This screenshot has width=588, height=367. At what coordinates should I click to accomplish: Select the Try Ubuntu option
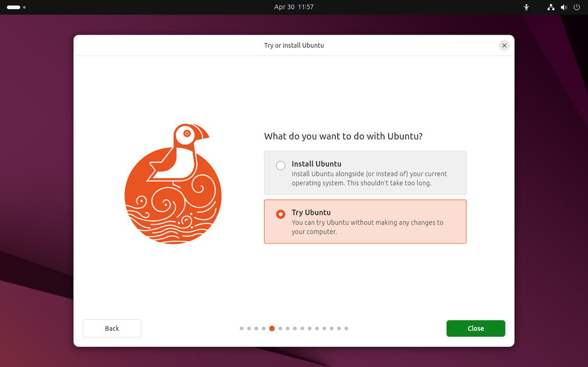click(x=365, y=221)
